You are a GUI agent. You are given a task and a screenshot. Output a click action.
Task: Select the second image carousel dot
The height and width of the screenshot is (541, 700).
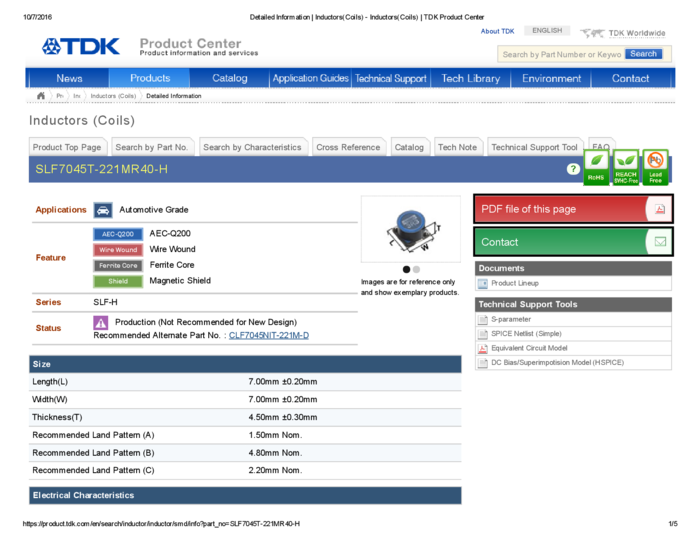coord(417,269)
